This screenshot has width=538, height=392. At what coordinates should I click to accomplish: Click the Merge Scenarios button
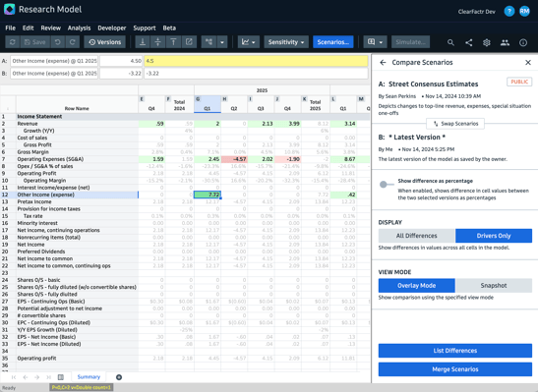(455, 369)
